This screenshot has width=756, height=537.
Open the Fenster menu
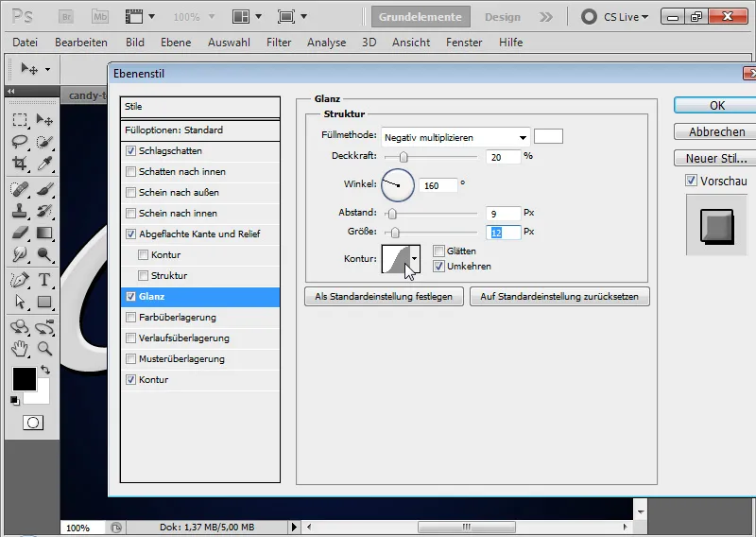click(x=464, y=43)
